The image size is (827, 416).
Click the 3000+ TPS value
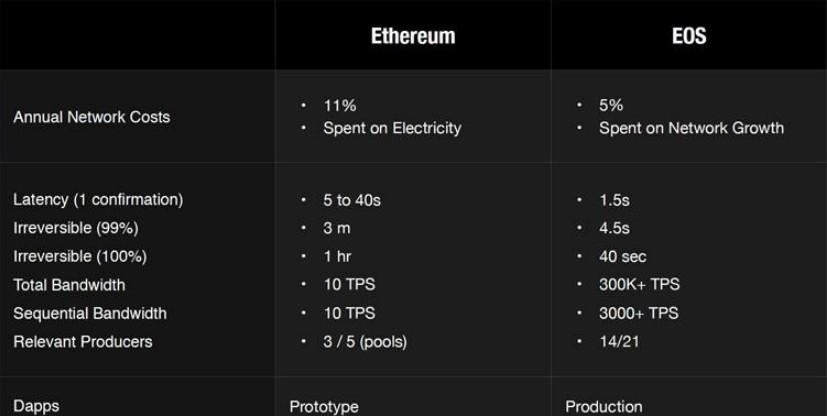pos(639,313)
